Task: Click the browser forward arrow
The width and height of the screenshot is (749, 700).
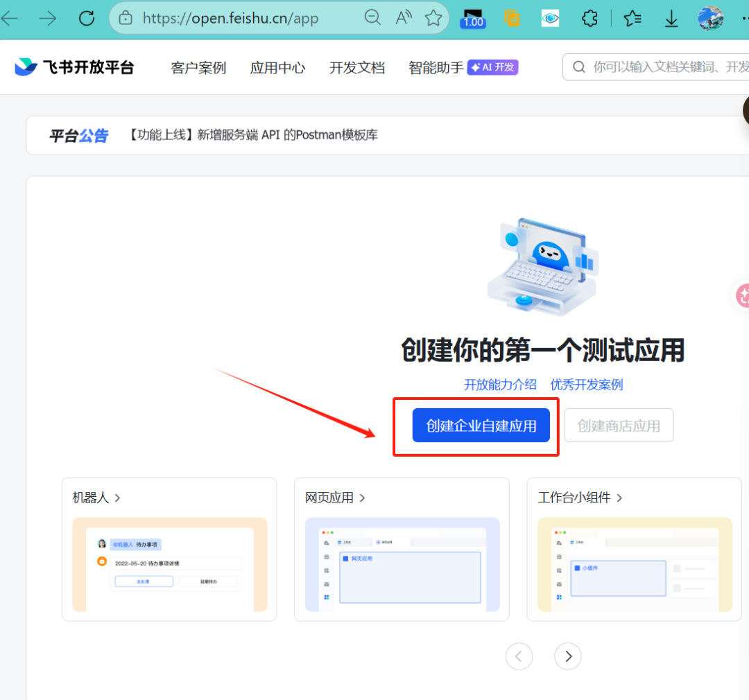Action: coord(48,19)
